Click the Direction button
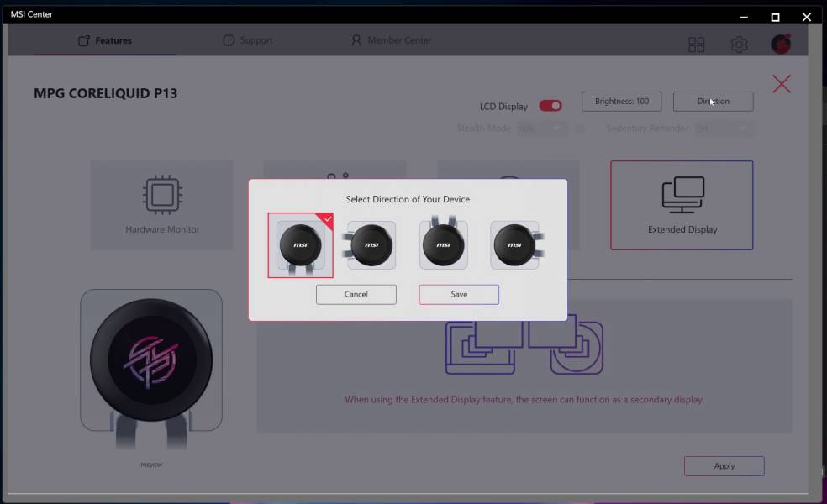This screenshot has height=504, width=827. coord(713,102)
